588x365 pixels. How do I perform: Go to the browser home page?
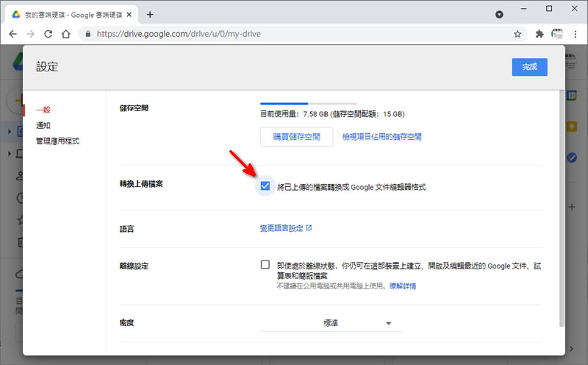[x=66, y=34]
